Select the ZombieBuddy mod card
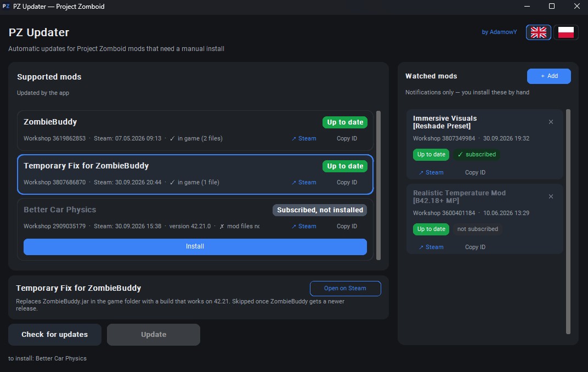This screenshot has height=372, width=588. click(x=195, y=131)
